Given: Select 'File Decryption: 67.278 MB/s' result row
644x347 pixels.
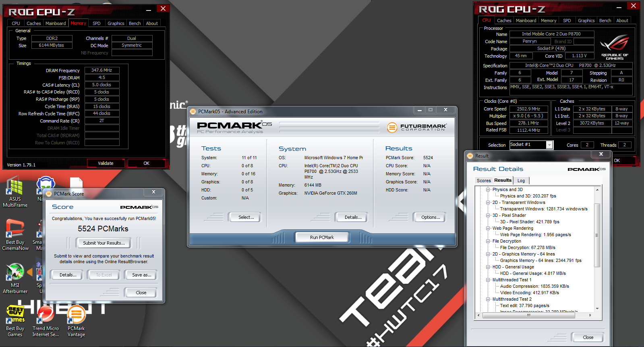Looking at the screenshot, I should pyautogui.click(x=528, y=247).
